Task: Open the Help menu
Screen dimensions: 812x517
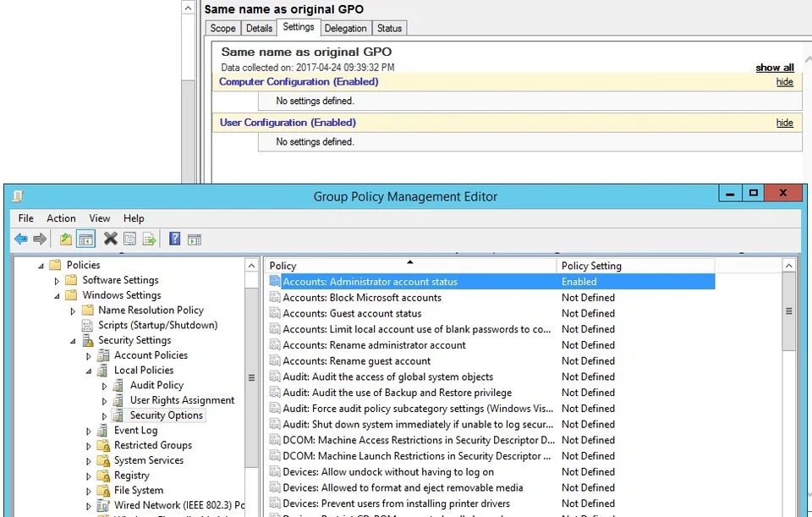Action: [134, 218]
